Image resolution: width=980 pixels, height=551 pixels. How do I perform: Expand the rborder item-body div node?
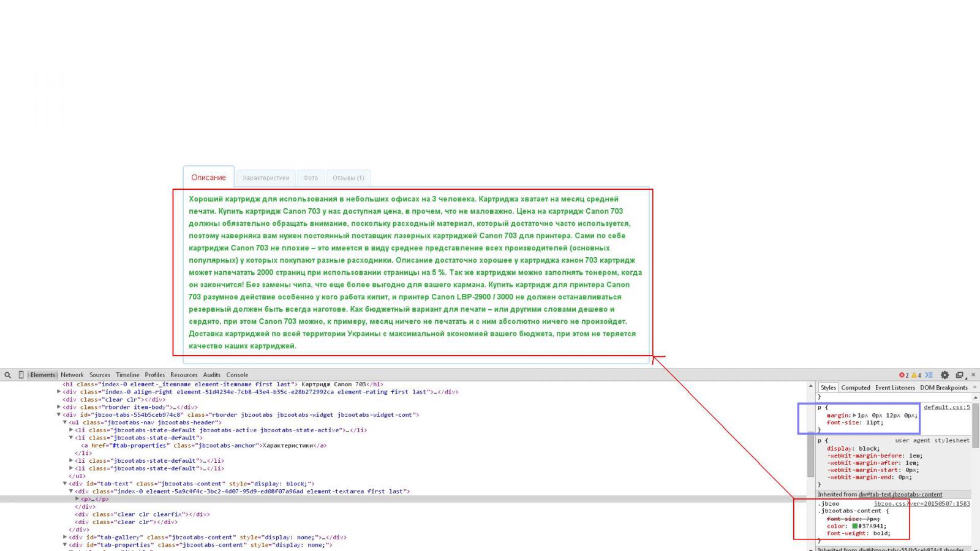click(59, 407)
